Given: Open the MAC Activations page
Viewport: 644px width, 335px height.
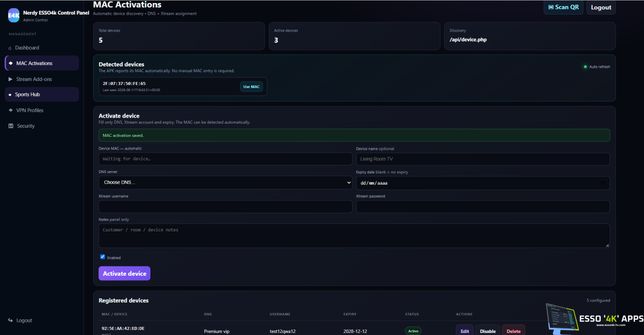Looking at the screenshot, I should (x=42, y=63).
